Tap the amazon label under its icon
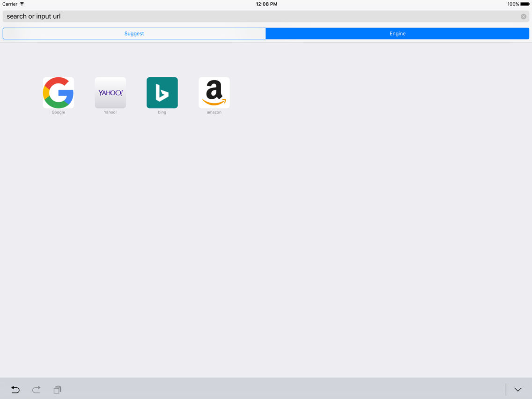The image size is (532, 399). tap(214, 112)
